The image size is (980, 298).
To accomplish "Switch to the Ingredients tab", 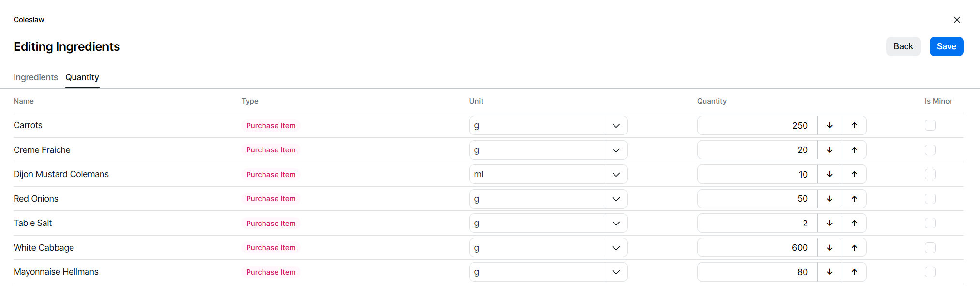I will pos(36,77).
